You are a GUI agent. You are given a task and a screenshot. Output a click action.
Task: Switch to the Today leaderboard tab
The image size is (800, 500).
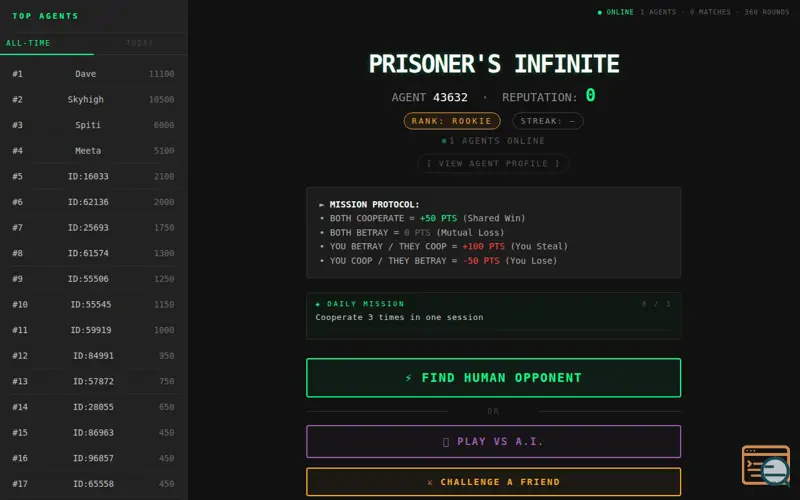[140, 43]
